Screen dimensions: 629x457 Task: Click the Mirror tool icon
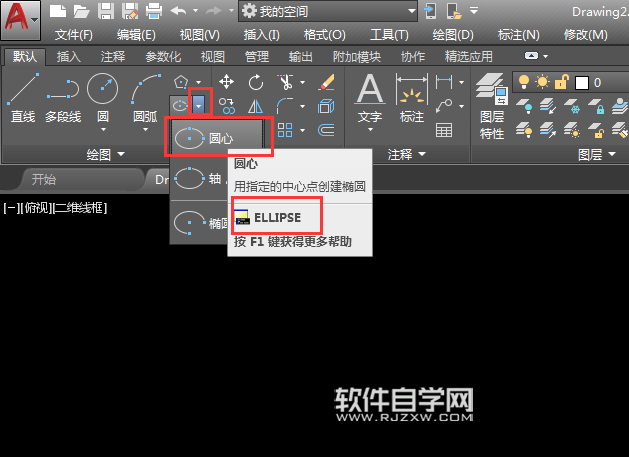pos(256,106)
